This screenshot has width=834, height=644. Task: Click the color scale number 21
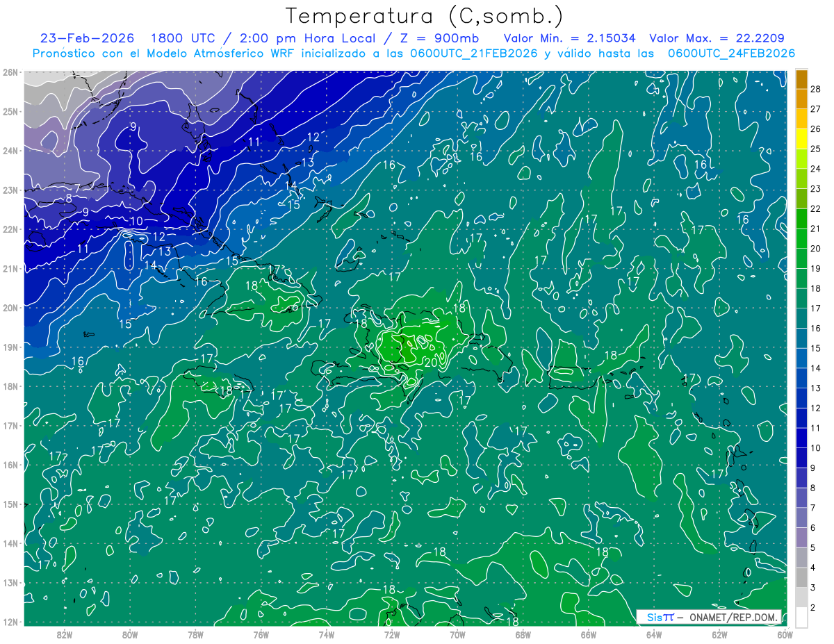coord(815,229)
